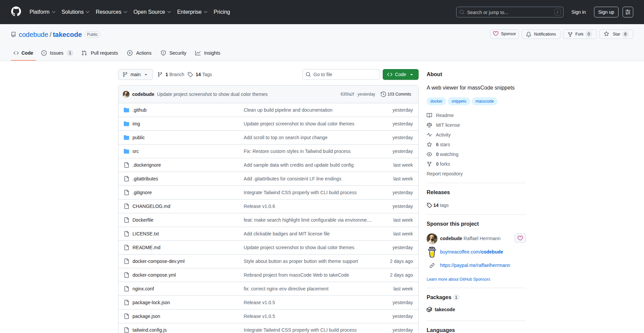Open the buymeacoffee.com/codebude link

point(471,252)
